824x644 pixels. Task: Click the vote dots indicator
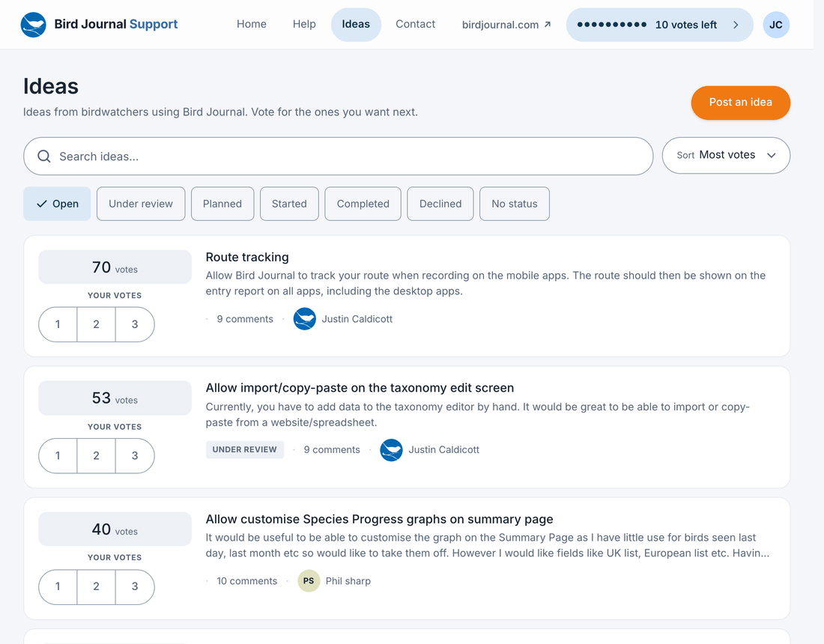click(612, 24)
